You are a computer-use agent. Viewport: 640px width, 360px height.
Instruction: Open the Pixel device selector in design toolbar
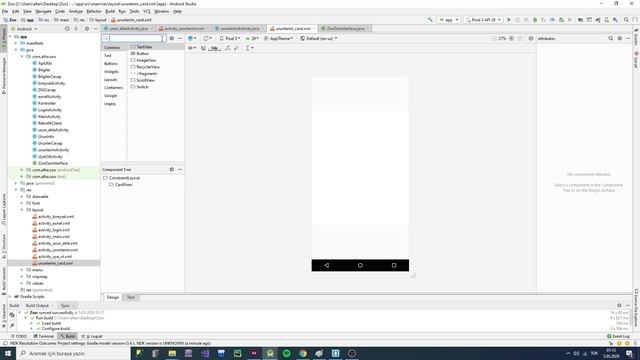pos(230,38)
